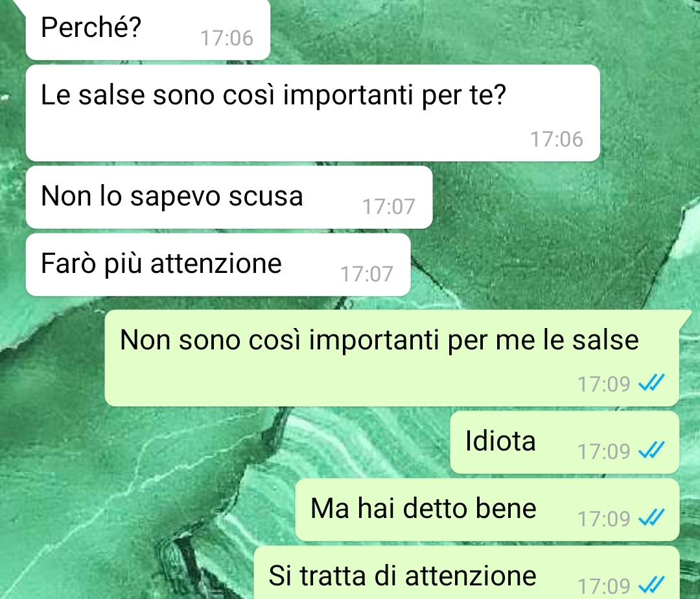700x599 pixels.
Task: Tap the 17:07 timestamp beside 'Farò più attenzione'
Action: [367, 274]
